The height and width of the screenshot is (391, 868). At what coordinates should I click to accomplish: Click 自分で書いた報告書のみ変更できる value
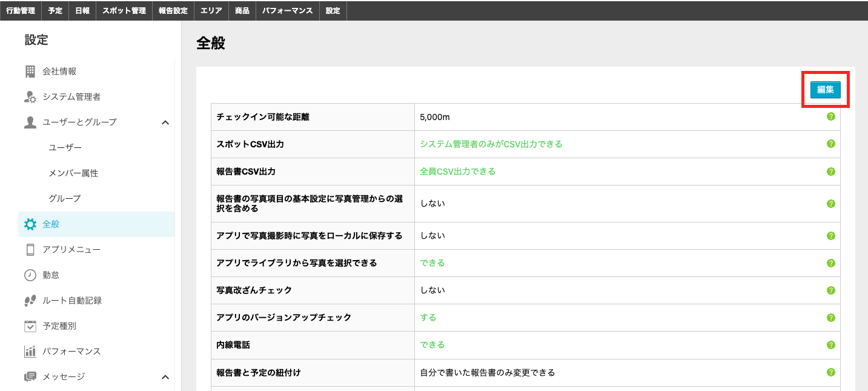pos(488,372)
